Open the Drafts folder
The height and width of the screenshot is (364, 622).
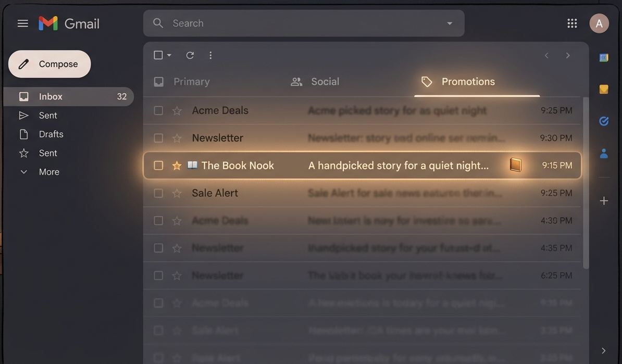(x=41, y=134)
